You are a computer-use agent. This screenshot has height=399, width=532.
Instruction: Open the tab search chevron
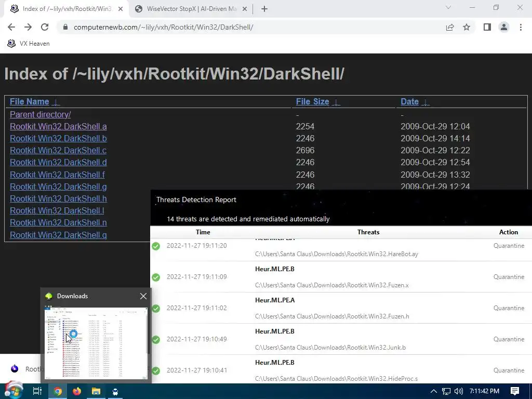coord(448,7)
